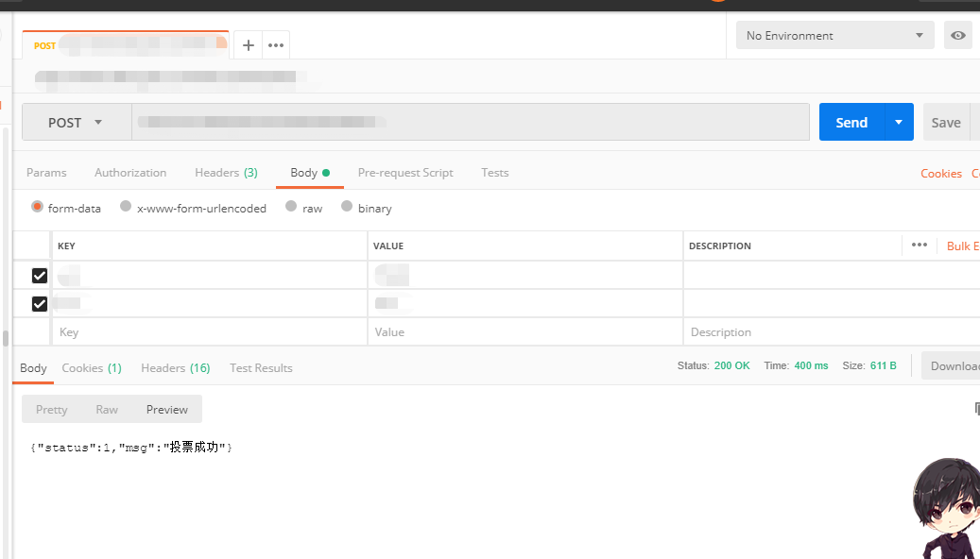Click the 611 B response size
Screen dimensions: 980x559
point(883,365)
